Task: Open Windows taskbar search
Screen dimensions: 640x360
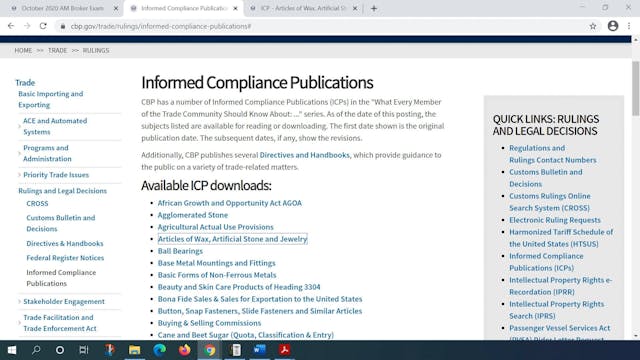Action: (36, 350)
